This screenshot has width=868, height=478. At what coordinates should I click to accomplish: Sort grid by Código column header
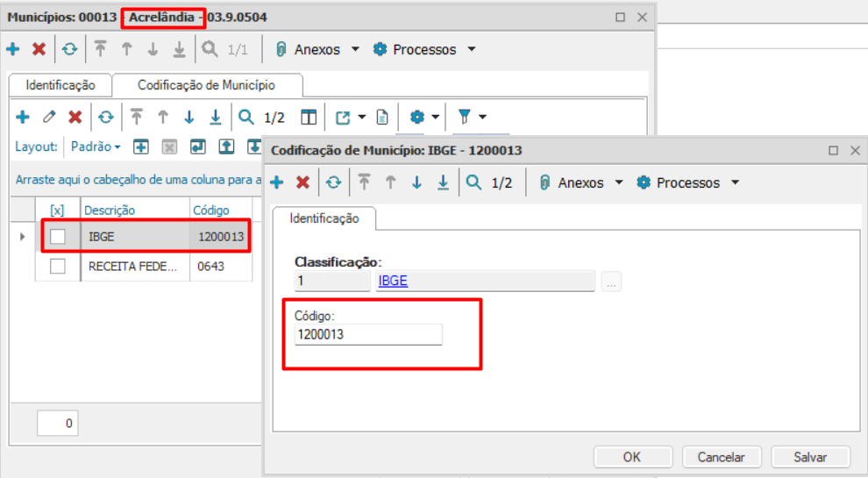click(x=221, y=210)
